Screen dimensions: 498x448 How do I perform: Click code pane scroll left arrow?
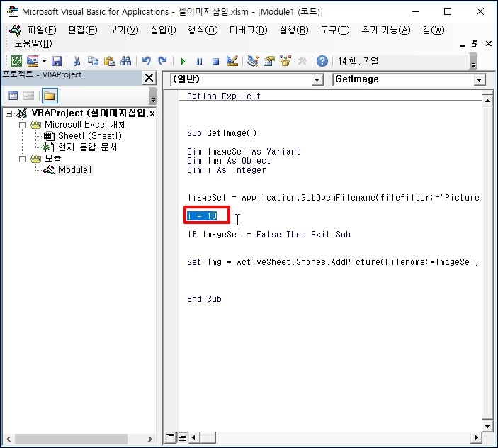pyautogui.click(x=193, y=438)
